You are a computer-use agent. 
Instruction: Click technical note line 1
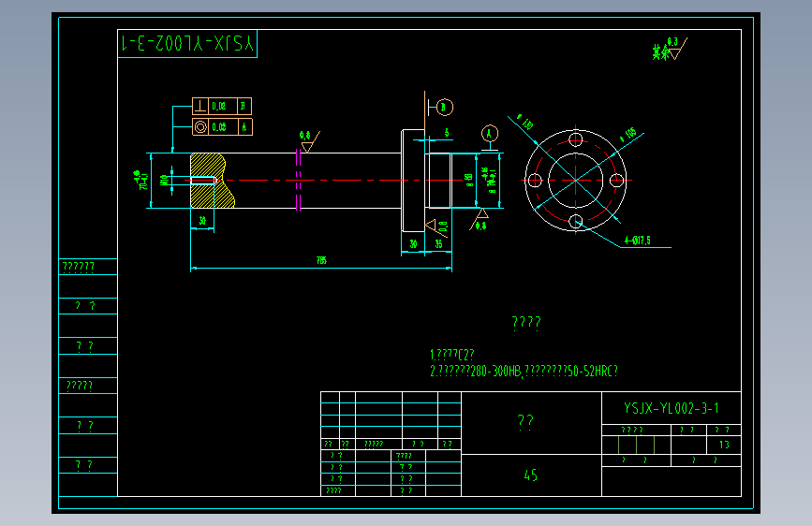[452, 355]
